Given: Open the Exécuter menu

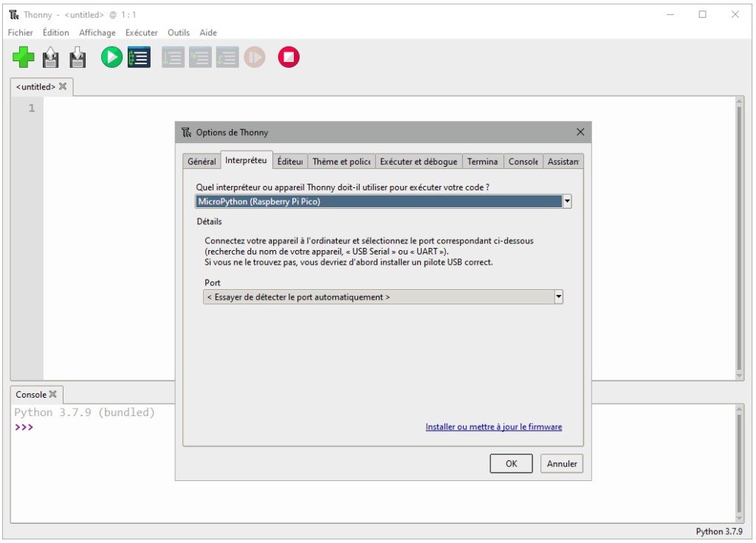Looking at the screenshot, I should coord(141,32).
